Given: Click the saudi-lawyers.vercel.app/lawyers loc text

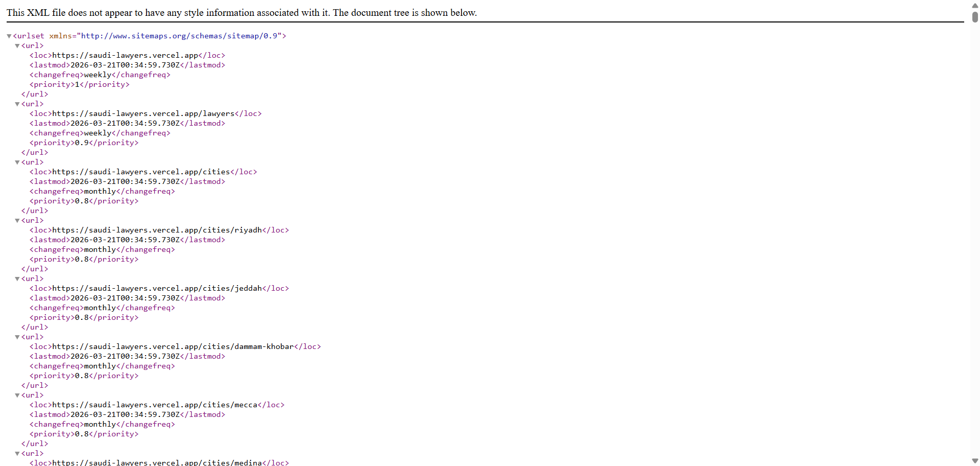Looking at the screenshot, I should click(143, 113).
